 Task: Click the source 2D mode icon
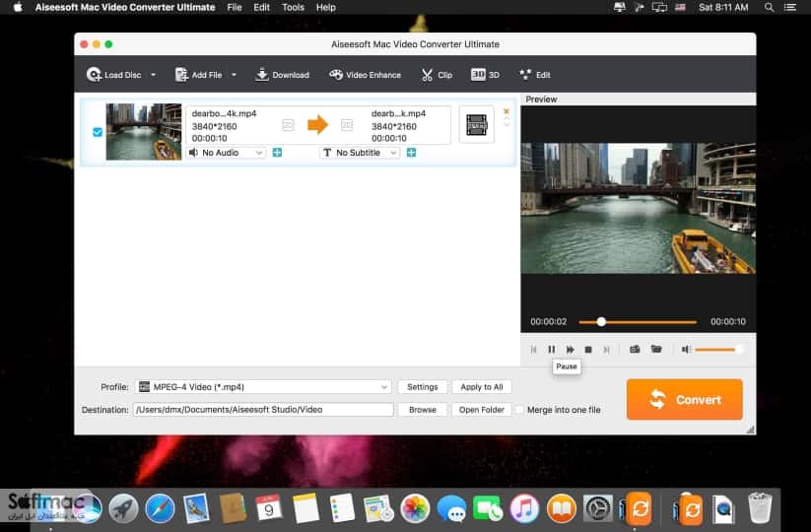coord(288,124)
